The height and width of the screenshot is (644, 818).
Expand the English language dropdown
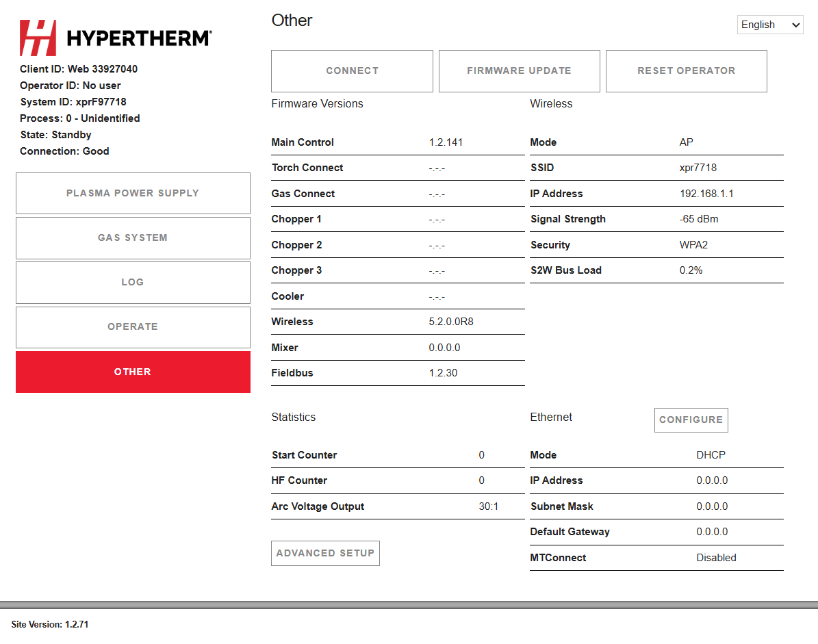point(769,24)
